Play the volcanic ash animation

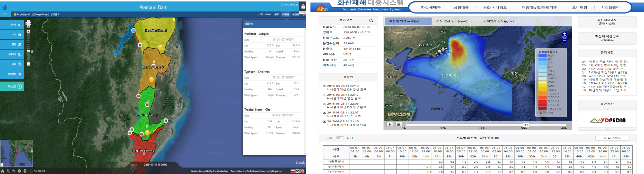(x=390, y=124)
